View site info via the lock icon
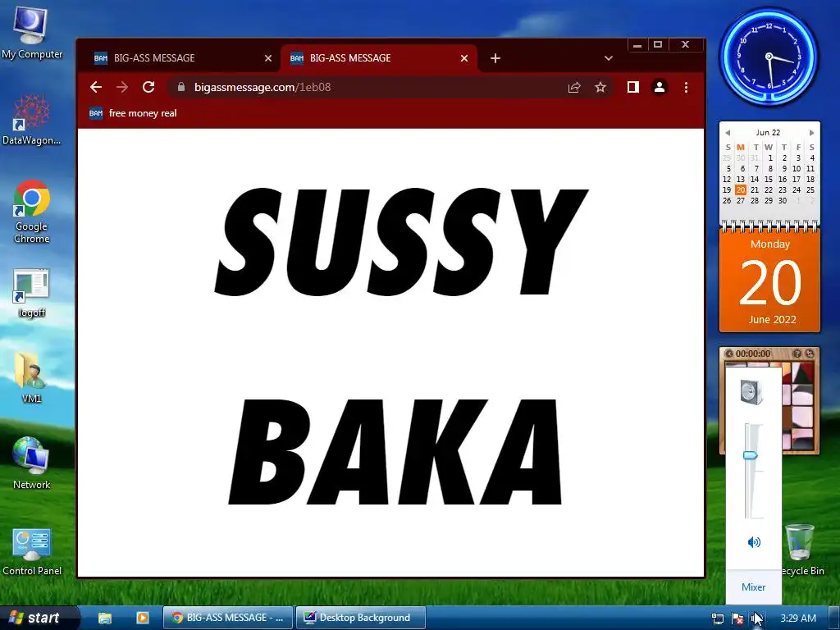The image size is (840, 630). click(181, 87)
